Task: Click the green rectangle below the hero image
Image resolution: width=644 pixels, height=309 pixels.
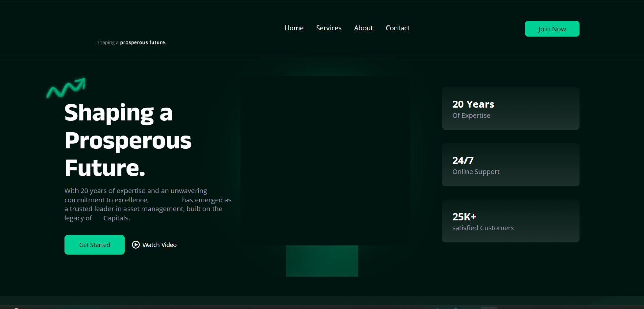Action: [322, 261]
